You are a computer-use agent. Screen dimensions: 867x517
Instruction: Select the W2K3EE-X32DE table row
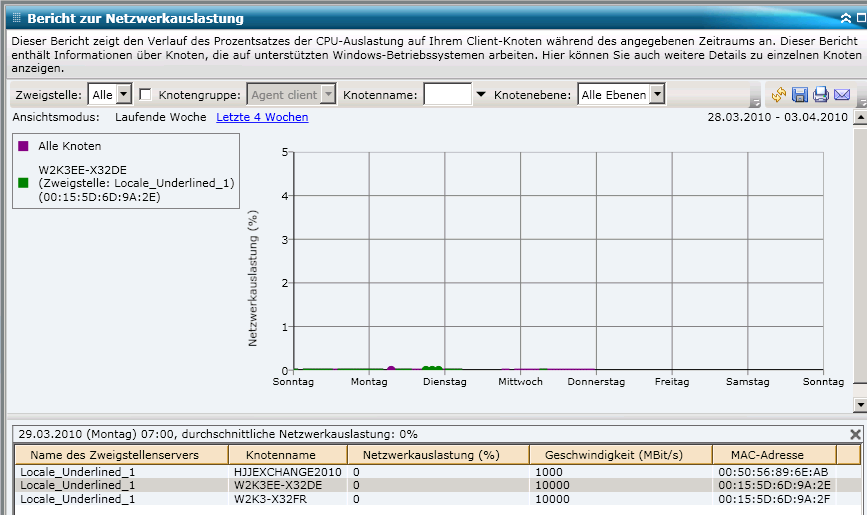pyautogui.click(x=437, y=485)
